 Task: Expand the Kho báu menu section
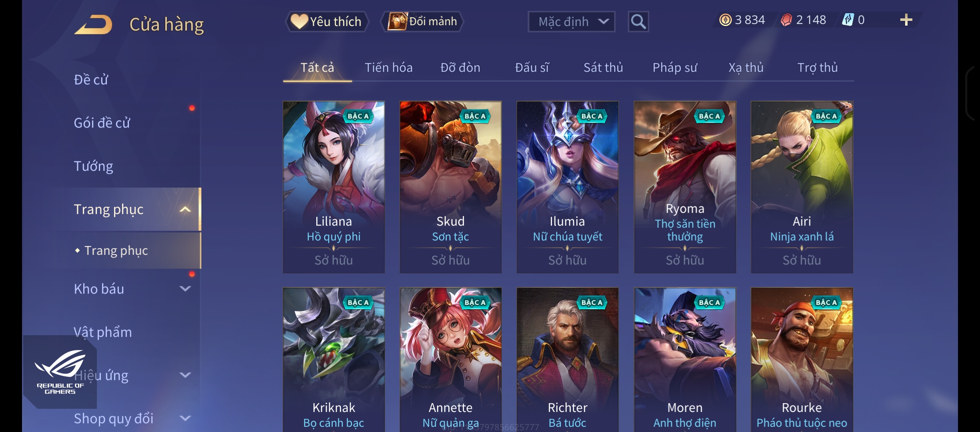point(185,288)
